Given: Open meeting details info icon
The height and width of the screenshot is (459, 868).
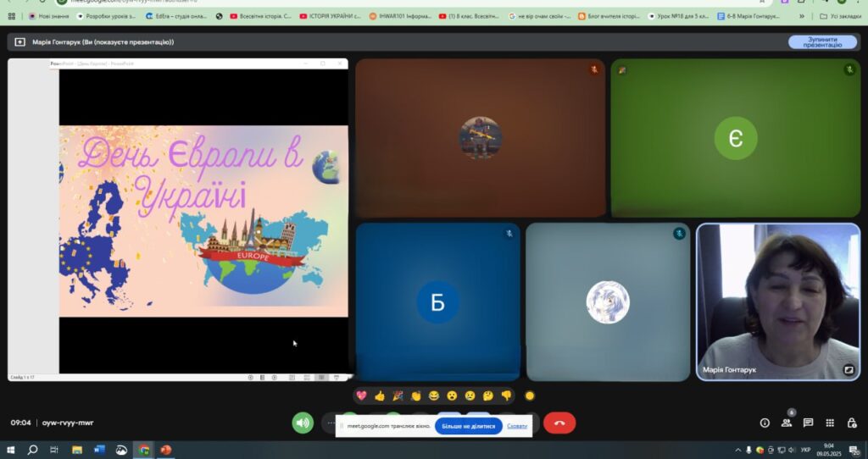Looking at the screenshot, I should 765,423.
